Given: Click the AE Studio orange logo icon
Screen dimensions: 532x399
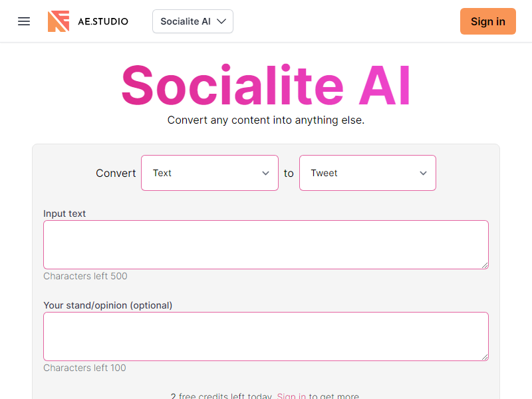Looking at the screenshot, I should click(x=59, y=21).
